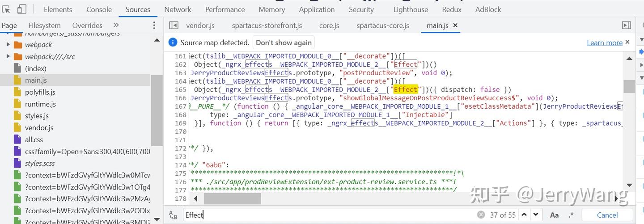Open the vendor.js editor tab
Image resolution: width=644 pixels, height=224 pixels.
[200, 25]
